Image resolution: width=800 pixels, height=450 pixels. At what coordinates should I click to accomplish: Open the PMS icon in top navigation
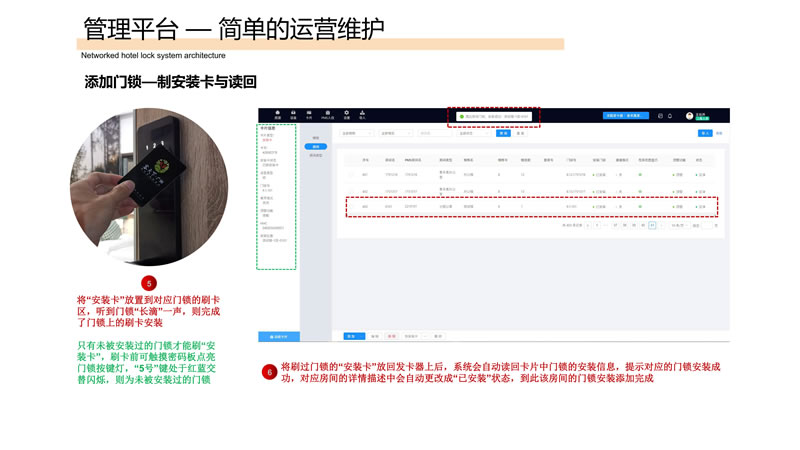(328, 114)
